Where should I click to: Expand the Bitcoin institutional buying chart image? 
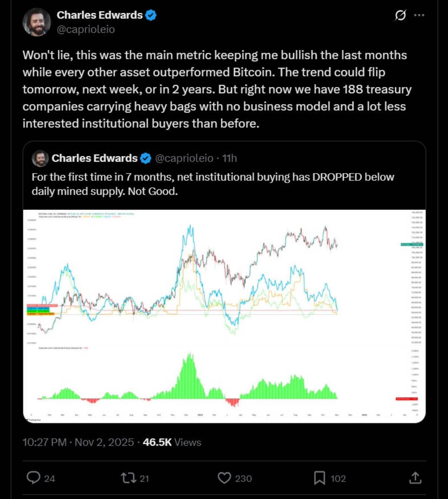click(224, 316)
